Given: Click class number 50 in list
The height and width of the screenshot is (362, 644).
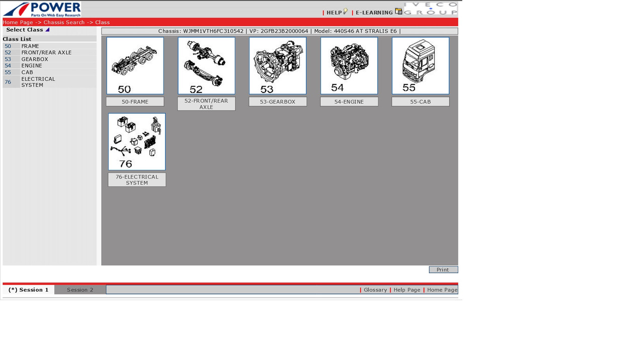Looking at the screenshot, I should point(8,46).
